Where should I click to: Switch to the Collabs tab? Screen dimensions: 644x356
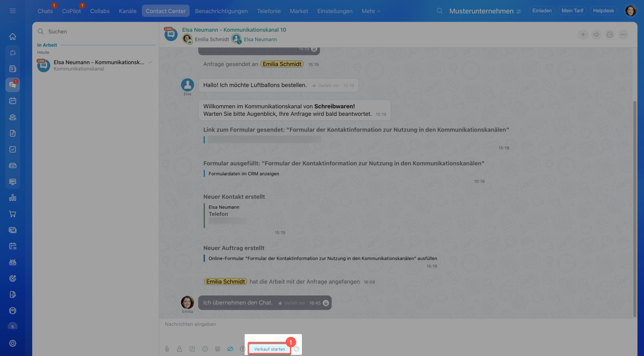pyautogui.click(x=100, y=11)
